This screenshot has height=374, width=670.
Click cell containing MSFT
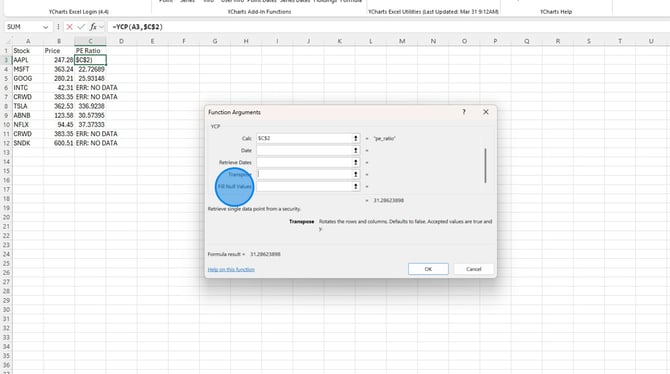(28, 69)
